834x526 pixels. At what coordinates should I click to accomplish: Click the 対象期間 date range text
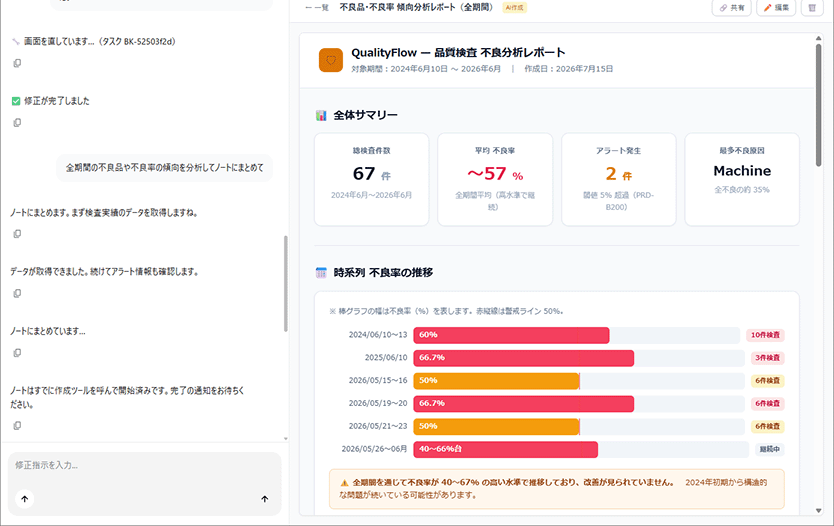tap(426, 69)
